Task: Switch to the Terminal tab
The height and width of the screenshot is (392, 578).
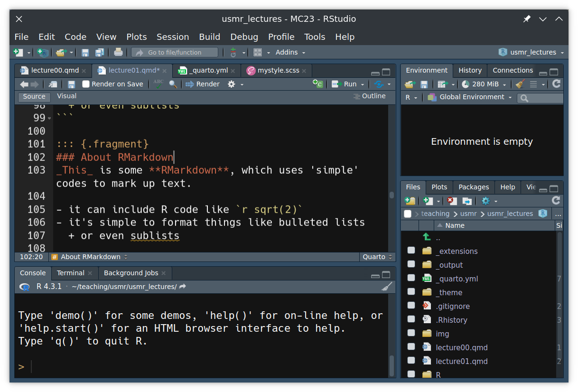Action: coord(70,273)
